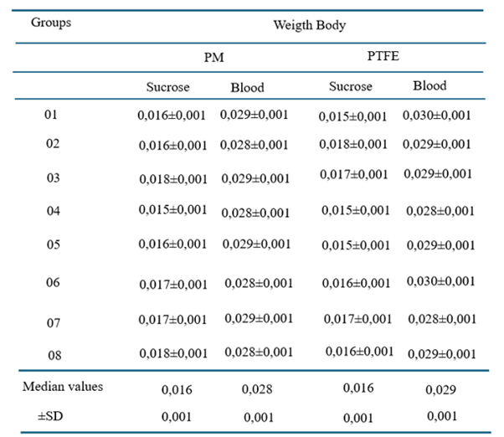
Task: Click group '05' row label
Action: (x=53, y=244)
